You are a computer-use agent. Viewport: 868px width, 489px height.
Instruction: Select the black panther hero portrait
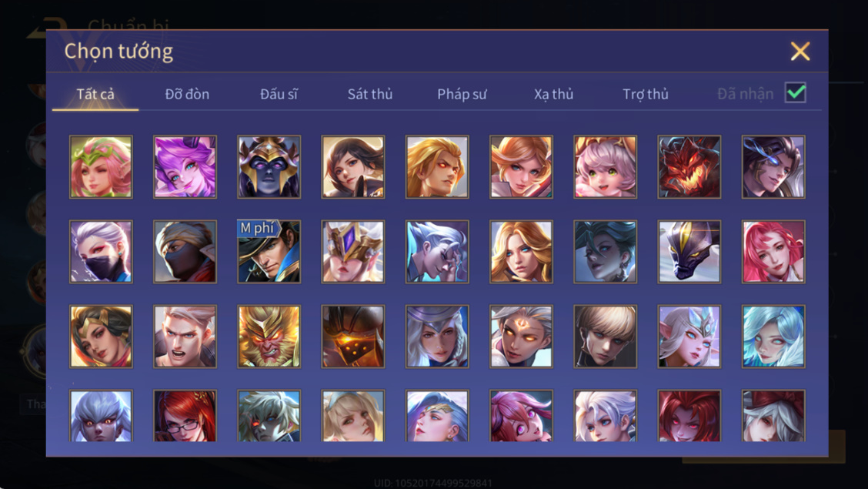click(689, 251)
